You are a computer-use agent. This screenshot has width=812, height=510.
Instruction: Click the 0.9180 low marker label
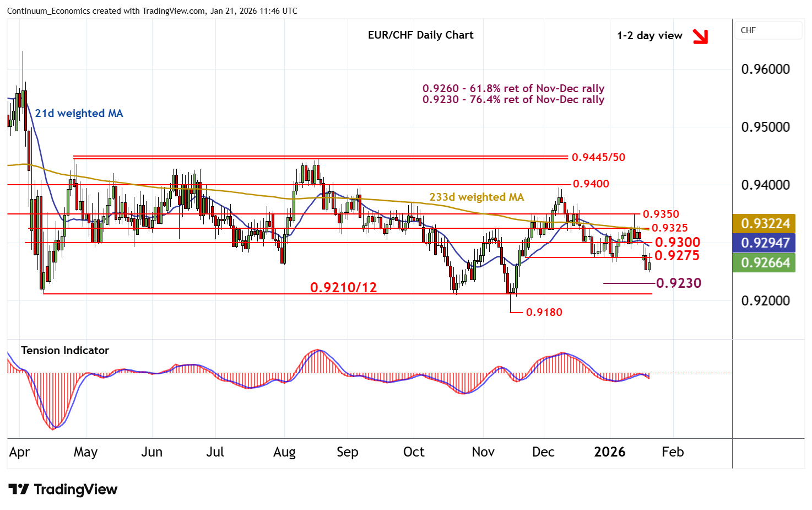coord(544,312)
